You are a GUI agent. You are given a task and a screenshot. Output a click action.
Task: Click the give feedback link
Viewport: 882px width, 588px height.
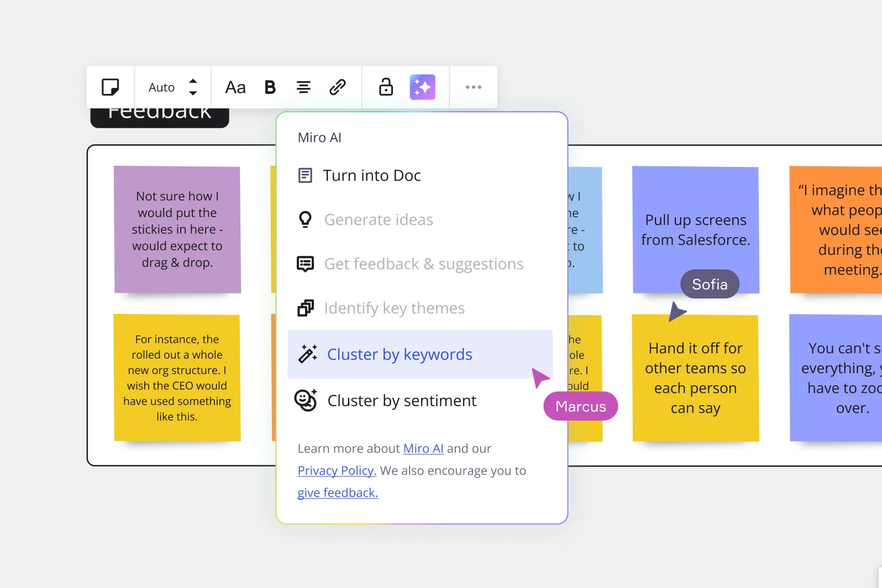(x=338, y=493)
